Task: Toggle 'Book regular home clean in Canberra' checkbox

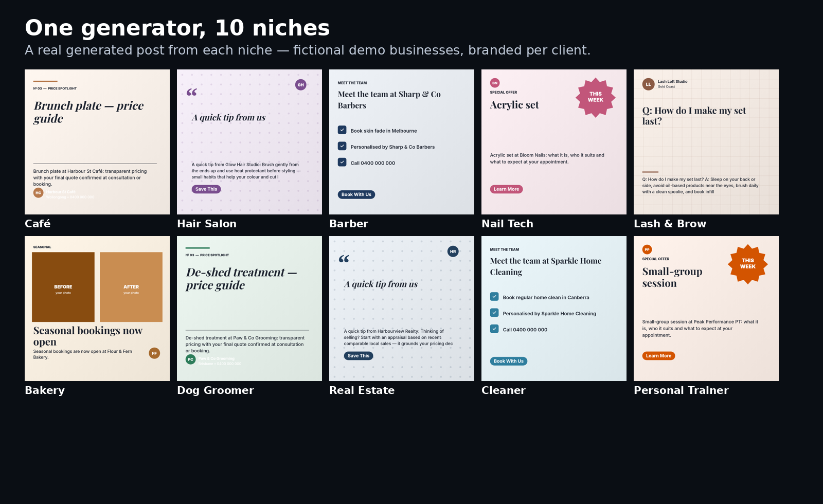Action: (494, 297)
